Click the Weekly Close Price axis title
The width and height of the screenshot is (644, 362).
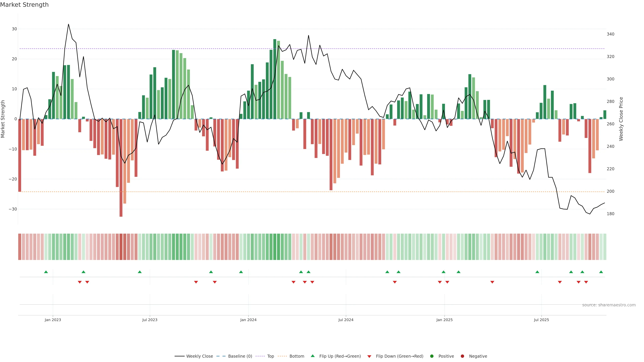coord(621,119)
